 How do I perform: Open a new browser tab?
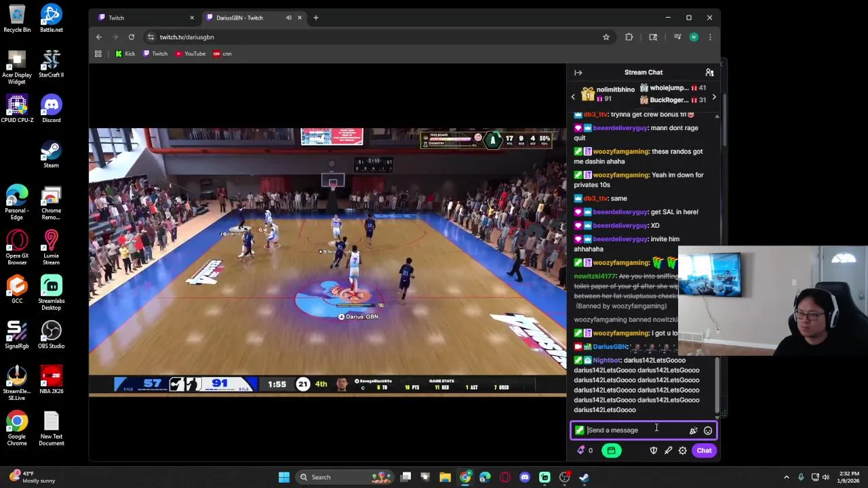315,18
